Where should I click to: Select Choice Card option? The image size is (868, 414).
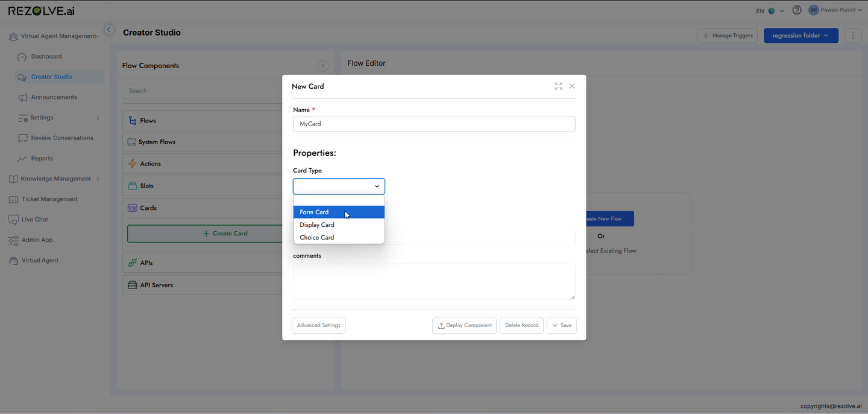click(x=339, y=238)
